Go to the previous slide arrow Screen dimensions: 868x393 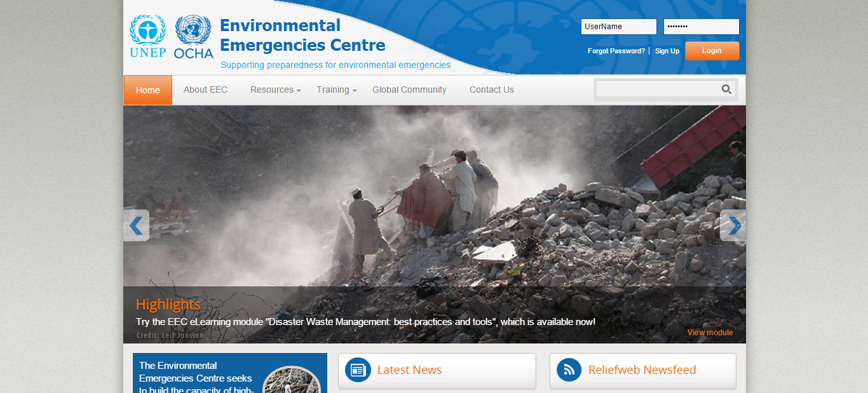pos(136,225)
